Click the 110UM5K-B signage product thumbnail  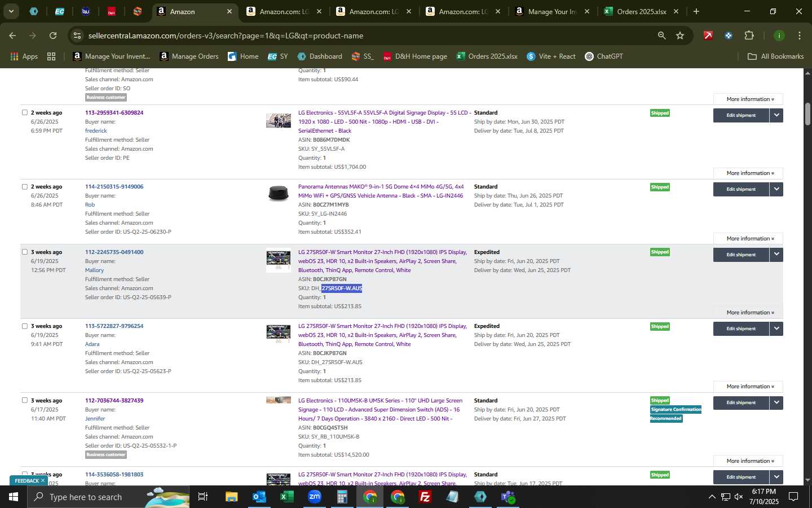pos(279,400)
